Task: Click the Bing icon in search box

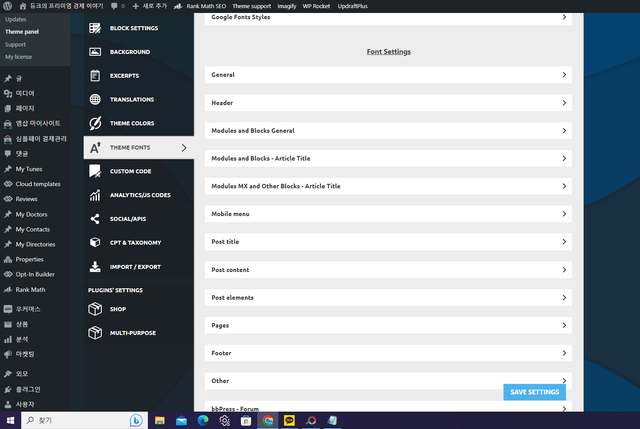Action: pyautogui.click(x=136, y=420)
